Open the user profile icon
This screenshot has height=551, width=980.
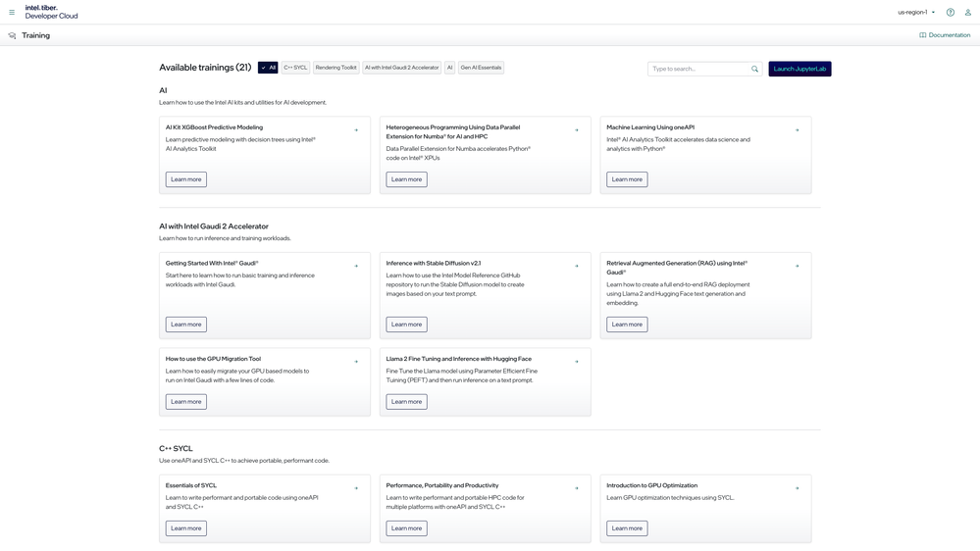pyautogui.click(x=967, y=13)
